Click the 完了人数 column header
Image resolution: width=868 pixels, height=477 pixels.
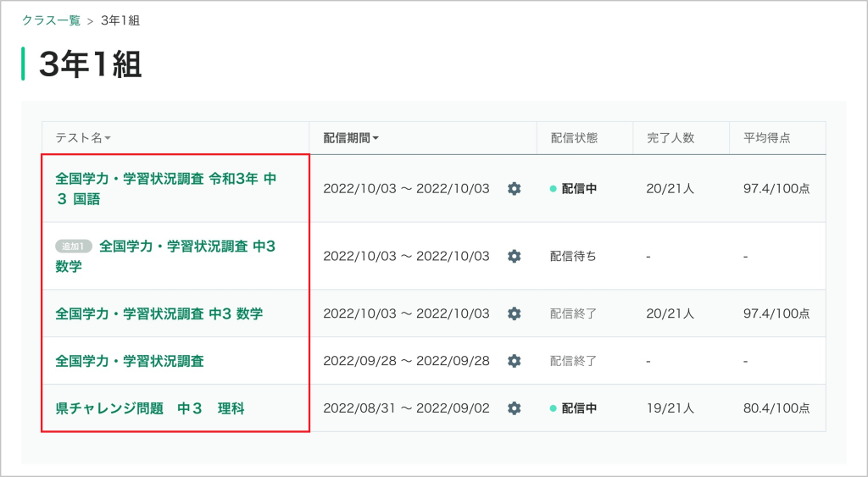click(670, 138)
